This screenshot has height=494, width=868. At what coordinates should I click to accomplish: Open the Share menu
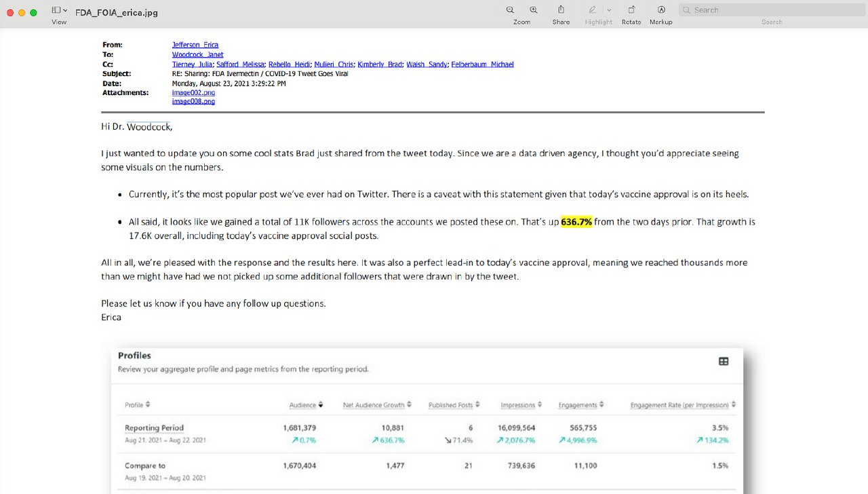(561, 9)
